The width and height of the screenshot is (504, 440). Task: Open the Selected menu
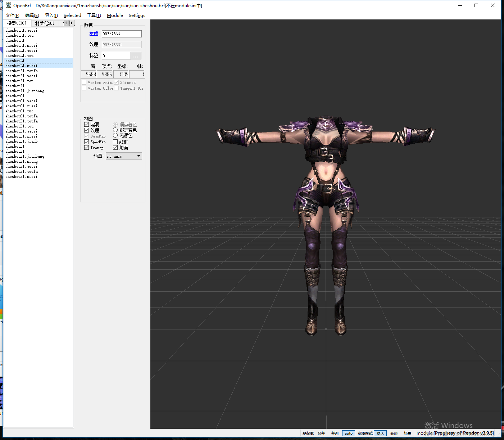point(72,15)
